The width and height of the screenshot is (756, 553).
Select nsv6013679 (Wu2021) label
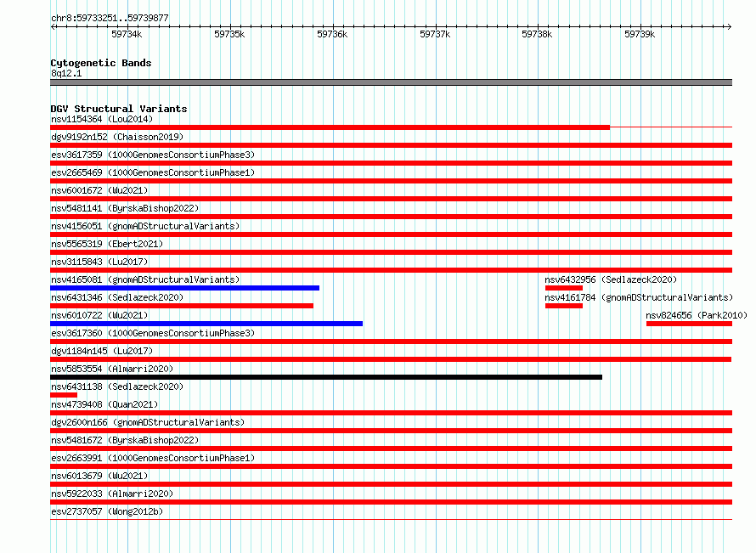click(99, 476)
